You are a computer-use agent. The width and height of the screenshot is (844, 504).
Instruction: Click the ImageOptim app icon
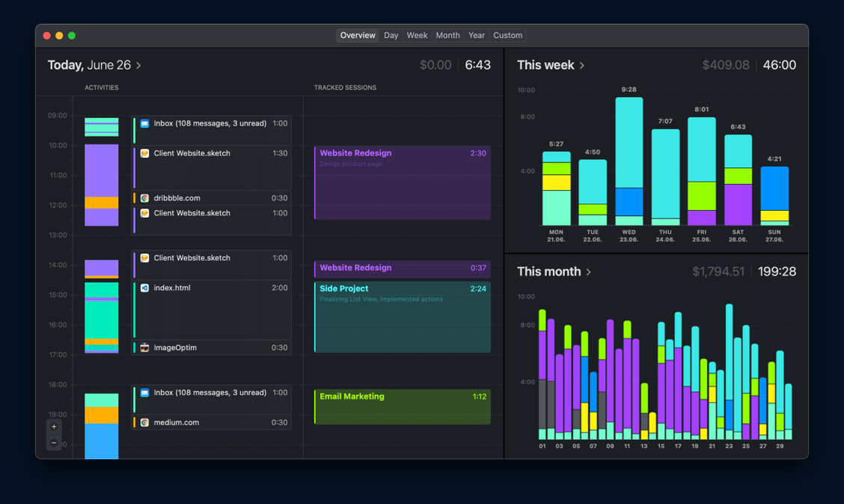coord(145,348)
